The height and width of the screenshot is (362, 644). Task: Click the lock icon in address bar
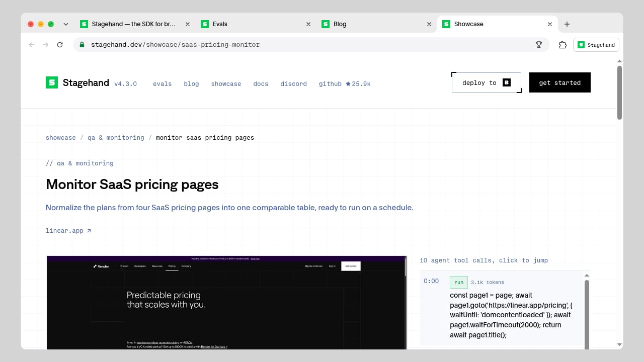point(82,45)
